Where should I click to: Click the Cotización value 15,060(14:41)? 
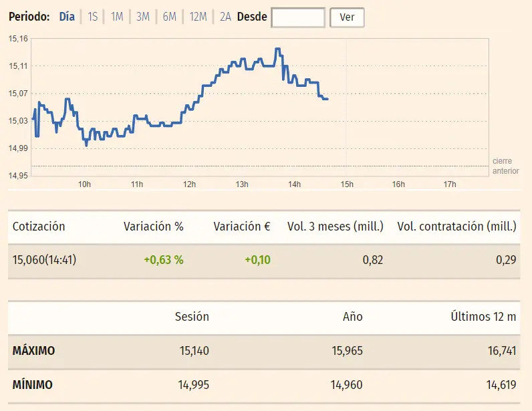(x=45, y=260)
